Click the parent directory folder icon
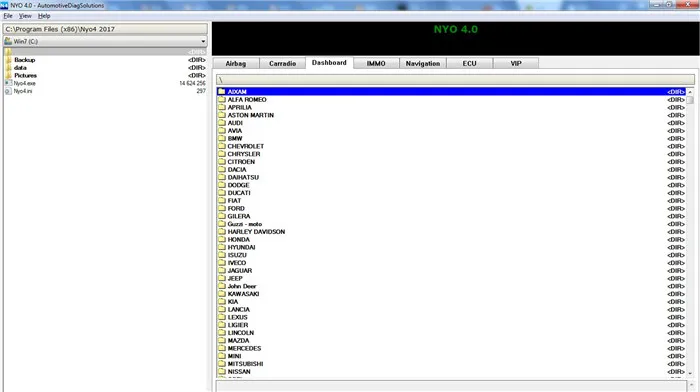This screenshot has width=700, height=392. tap(8, 52)
